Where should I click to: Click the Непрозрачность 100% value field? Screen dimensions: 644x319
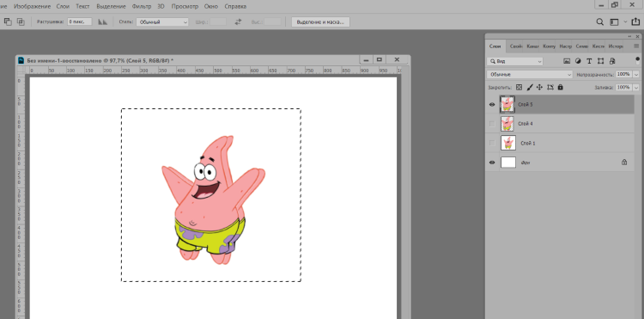[x=623, y=75]
